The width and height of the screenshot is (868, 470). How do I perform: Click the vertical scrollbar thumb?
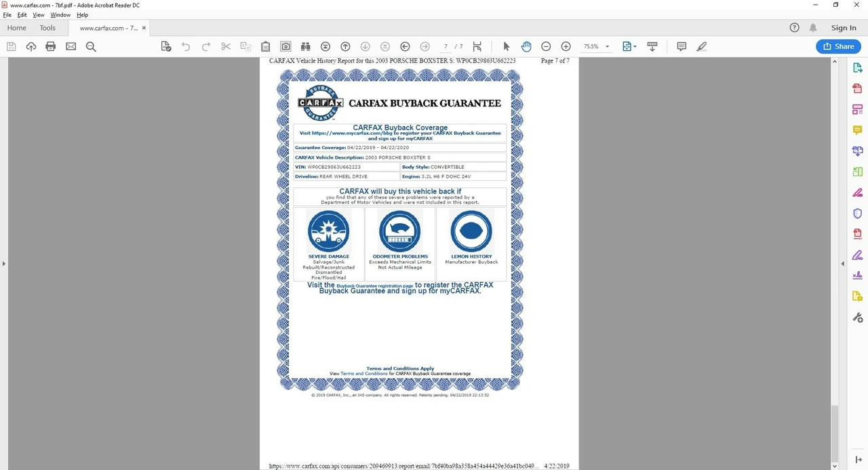833,433
